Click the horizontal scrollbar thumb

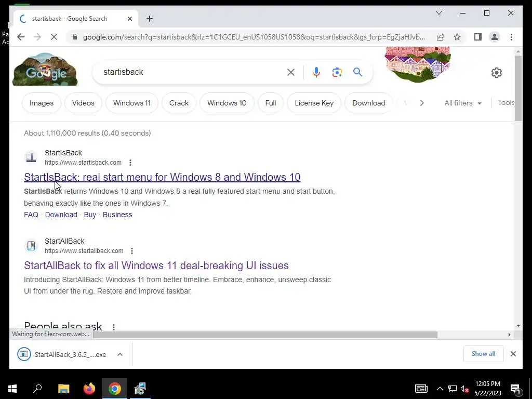pyautogui.click(x=265, y=335)
